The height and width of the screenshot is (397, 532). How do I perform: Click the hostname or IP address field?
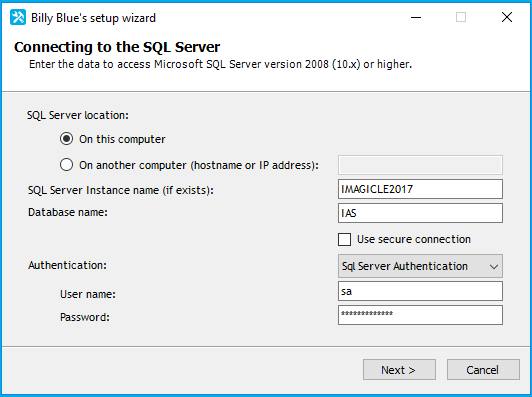[x=420, y=165]
